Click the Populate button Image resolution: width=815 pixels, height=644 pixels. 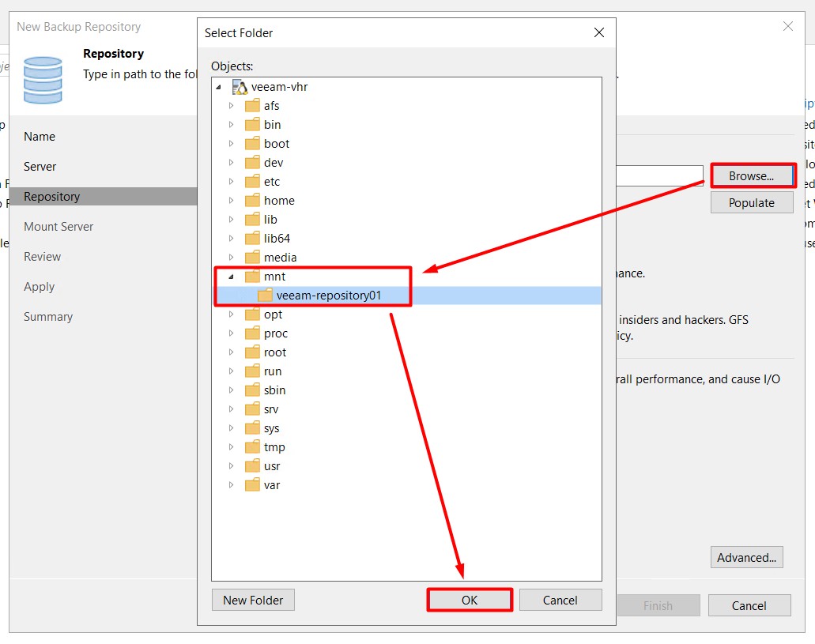coord(752,203)
